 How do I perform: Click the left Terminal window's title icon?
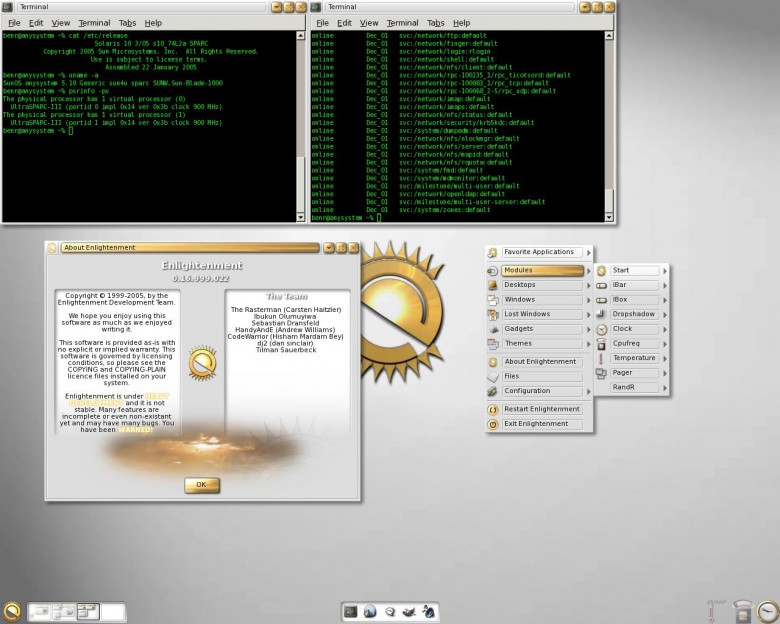(7, 7)
